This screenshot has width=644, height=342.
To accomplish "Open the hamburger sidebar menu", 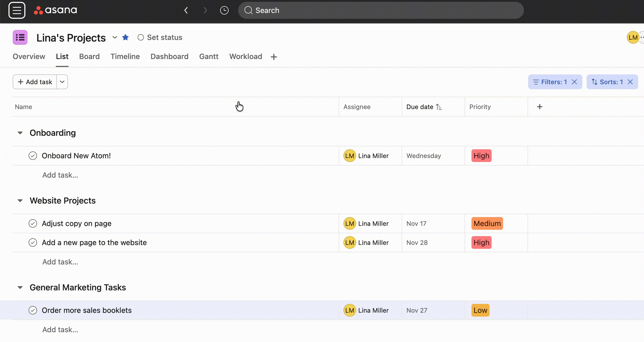I will point(17,10).
